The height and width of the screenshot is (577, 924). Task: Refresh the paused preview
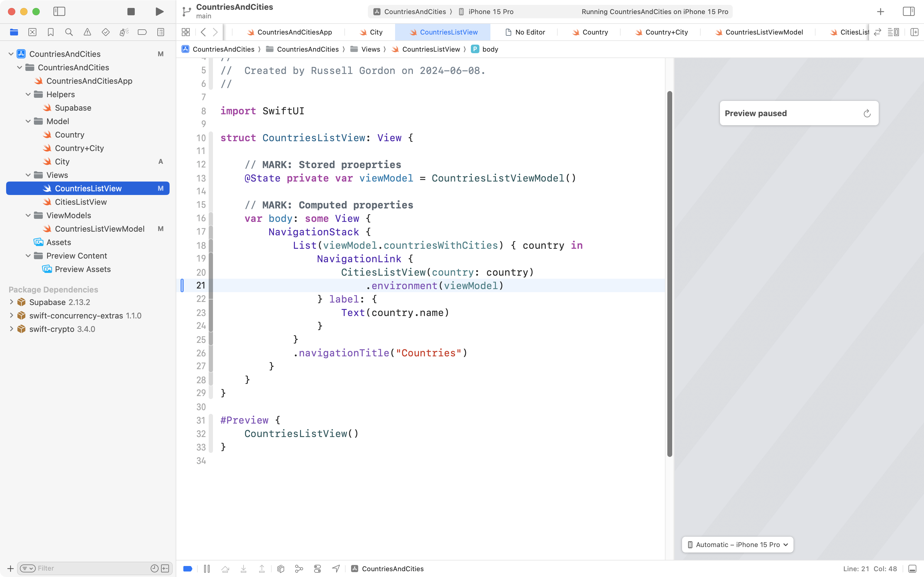(x=867, y=113)
